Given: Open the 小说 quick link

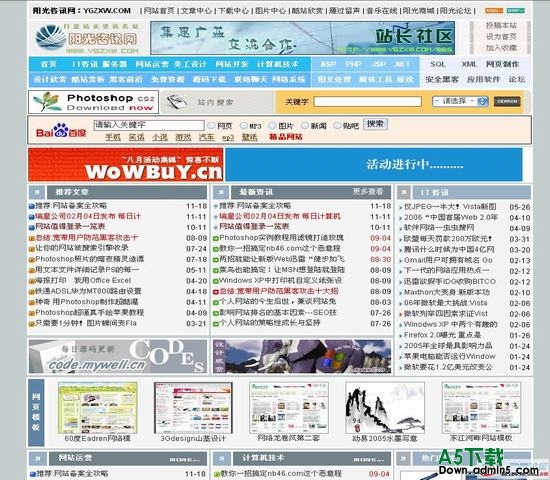Looking at the screenshot, I should pos(160,137).
